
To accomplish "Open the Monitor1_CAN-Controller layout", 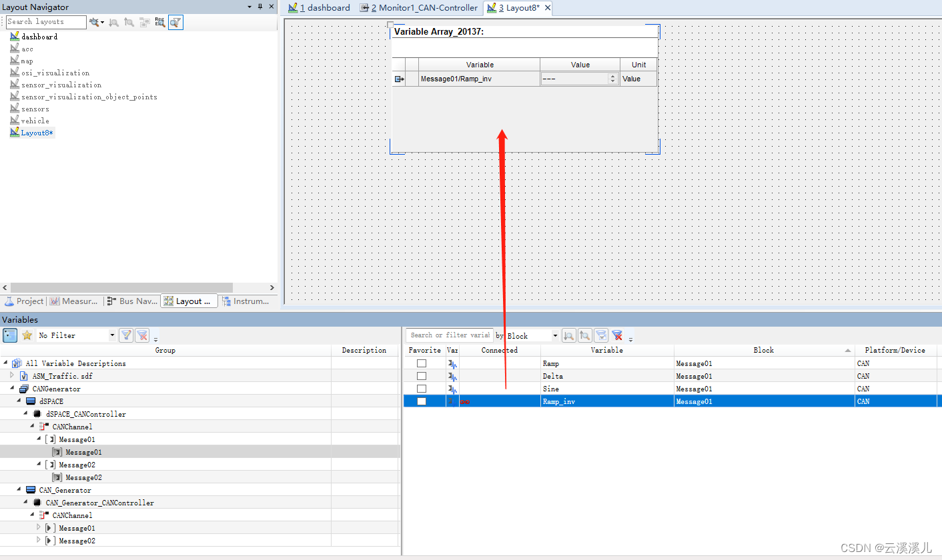I will [424, 7].
